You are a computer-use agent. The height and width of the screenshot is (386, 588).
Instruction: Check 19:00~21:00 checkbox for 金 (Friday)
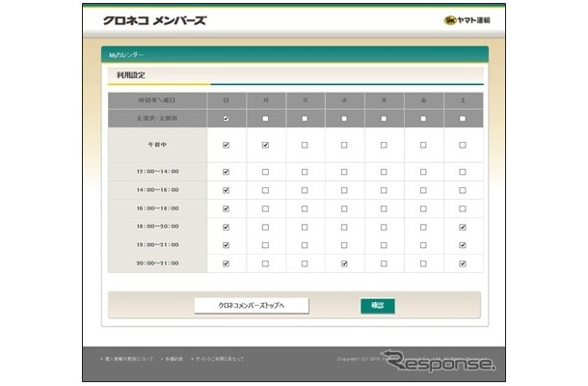pos(423,245)
